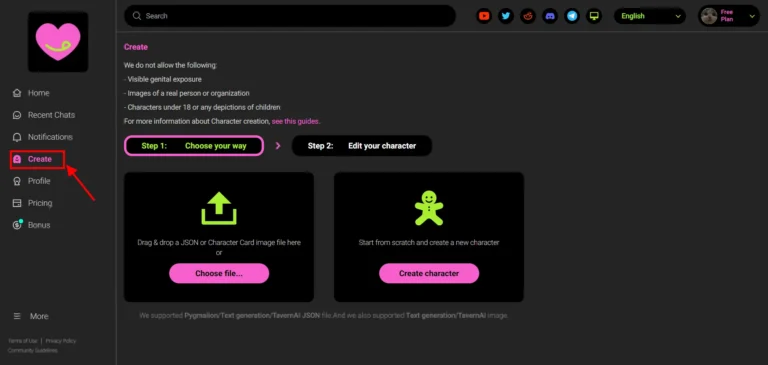Open the Terms of Use link

[x=23, y=341]
